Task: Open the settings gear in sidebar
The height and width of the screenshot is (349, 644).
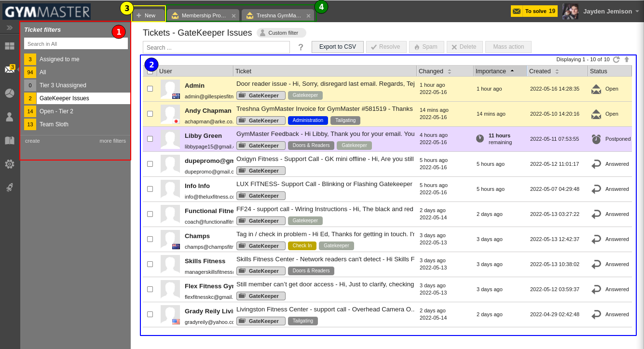Action: (10, 164)
